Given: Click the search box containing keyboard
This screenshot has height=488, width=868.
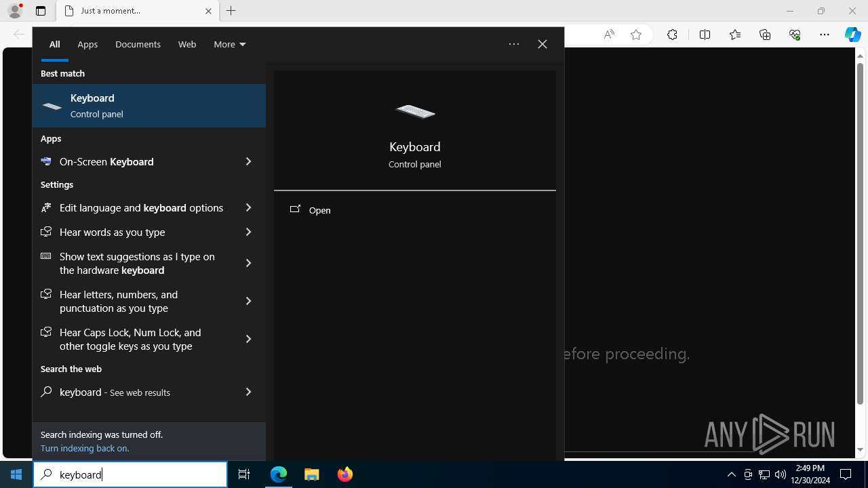Looking at the screenshot, I should pyautogui.click(x=130, y=474).
